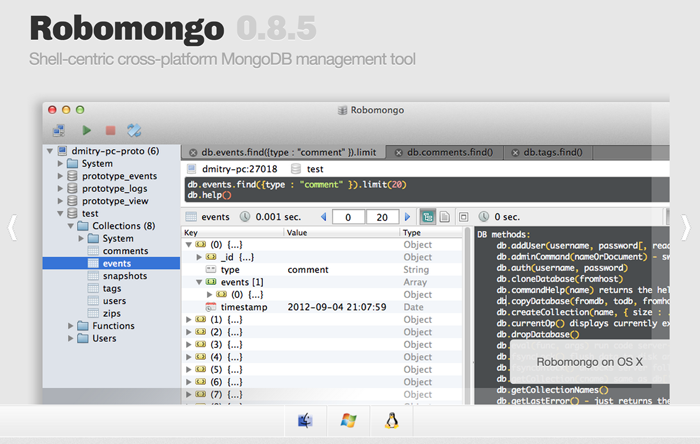The width and height of the screenshot is (700, 444).
Task: Select the Windows platform icon
Action: 348,420
